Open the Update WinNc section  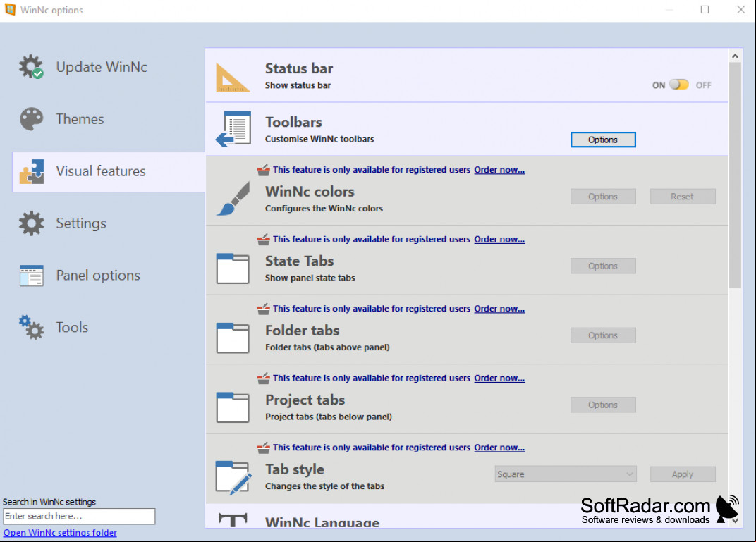109,67
